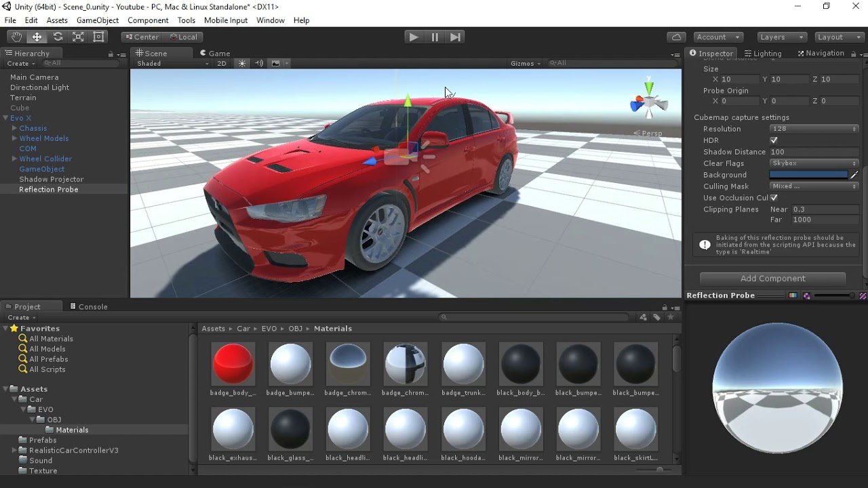
Task: Toggle scene audio speaker icon
Action: [259, 63]
